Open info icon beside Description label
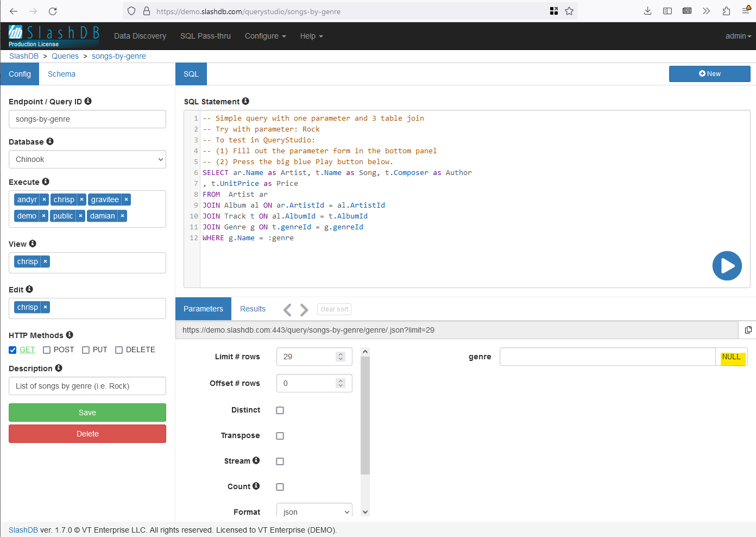 59,368
